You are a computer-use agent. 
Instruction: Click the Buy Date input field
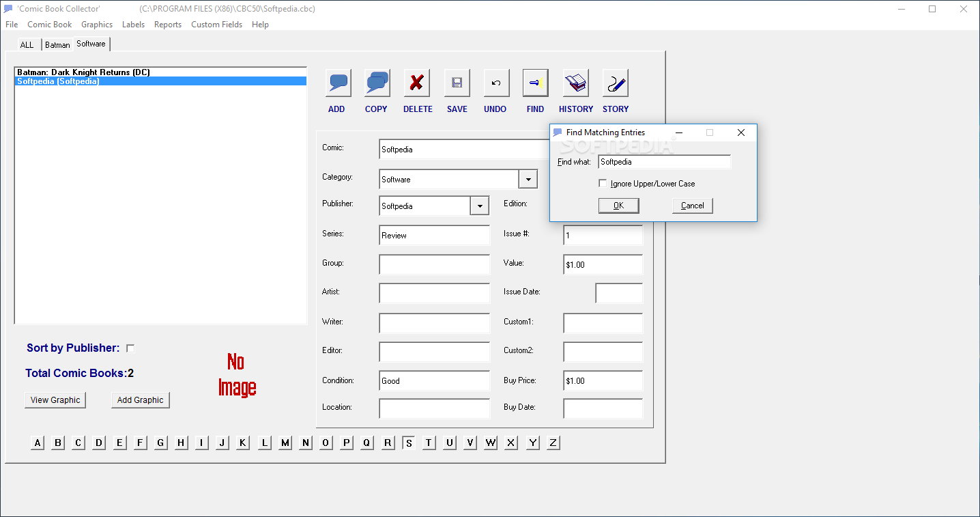[x=603, y=408]
